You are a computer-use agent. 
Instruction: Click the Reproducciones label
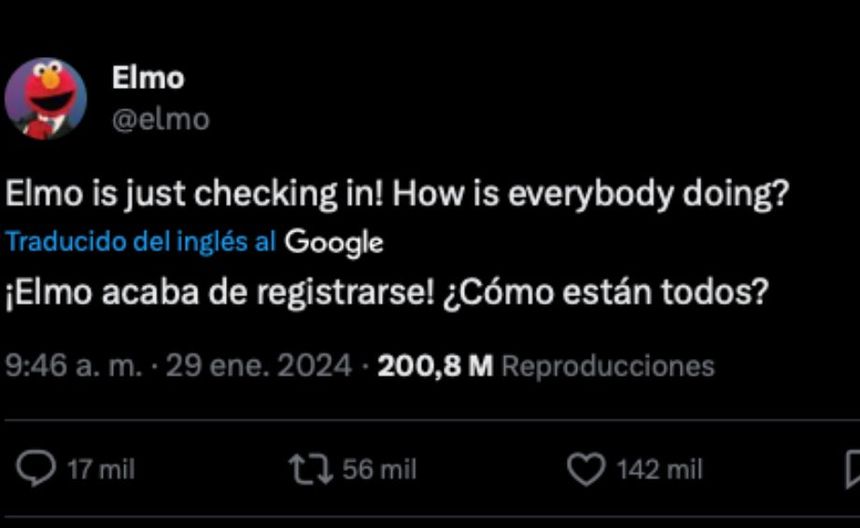pyautogui.click(x=607, y=366)
